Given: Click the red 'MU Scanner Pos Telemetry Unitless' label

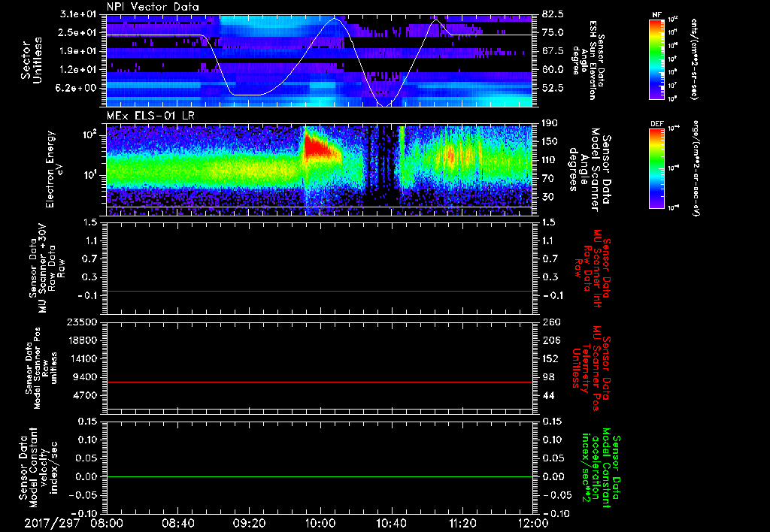Looking at the screenshot, I should [x=592, y=368].
